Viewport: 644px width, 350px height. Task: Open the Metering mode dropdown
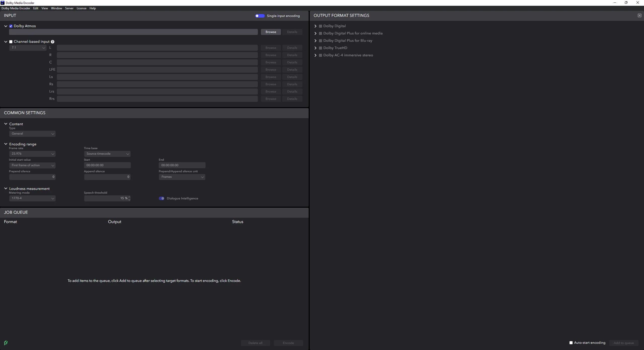pyautogui.click(x=32, y=198)
